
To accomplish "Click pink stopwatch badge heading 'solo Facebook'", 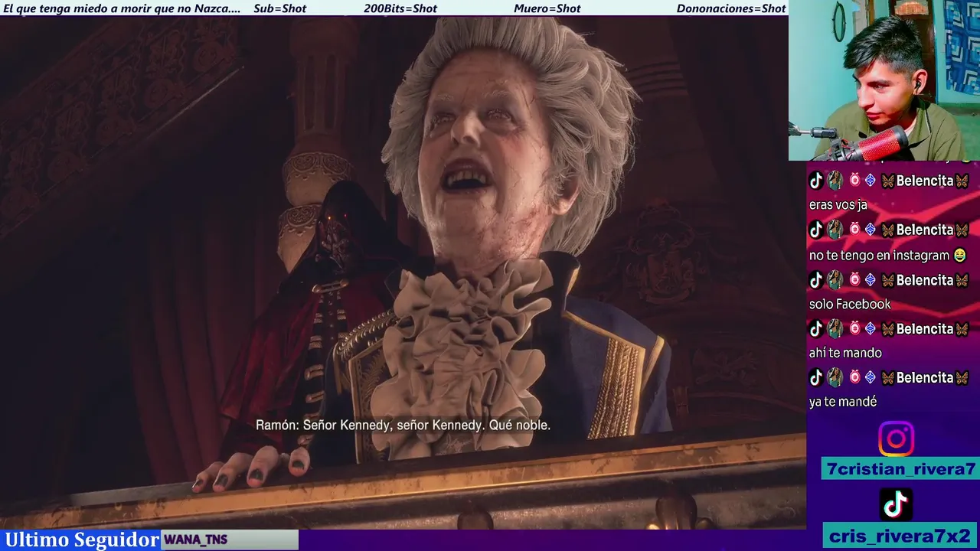I will [x=854, y=279].
